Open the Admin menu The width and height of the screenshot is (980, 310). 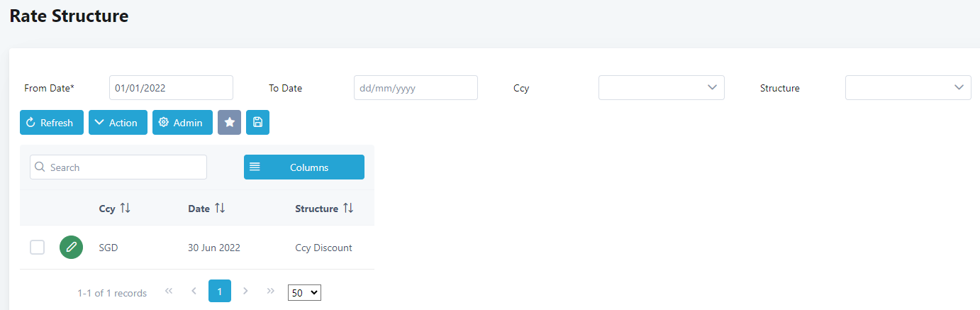click(x=182, y=123)
